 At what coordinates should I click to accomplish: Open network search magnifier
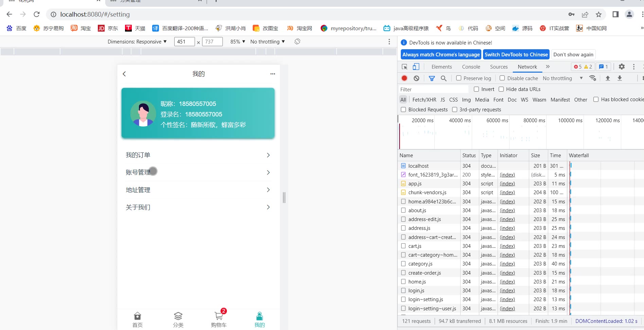444,78
